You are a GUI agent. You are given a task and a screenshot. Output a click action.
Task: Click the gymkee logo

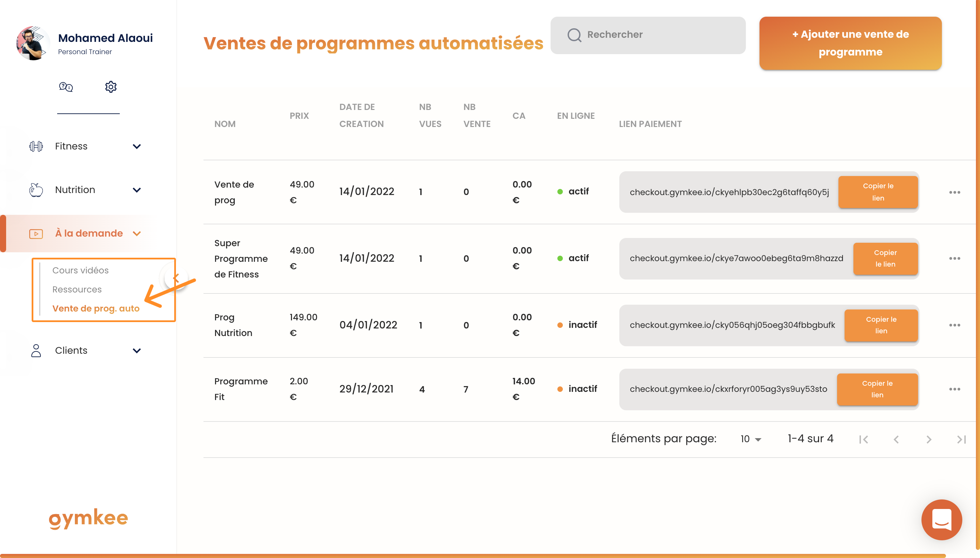(x=88, y=519)
